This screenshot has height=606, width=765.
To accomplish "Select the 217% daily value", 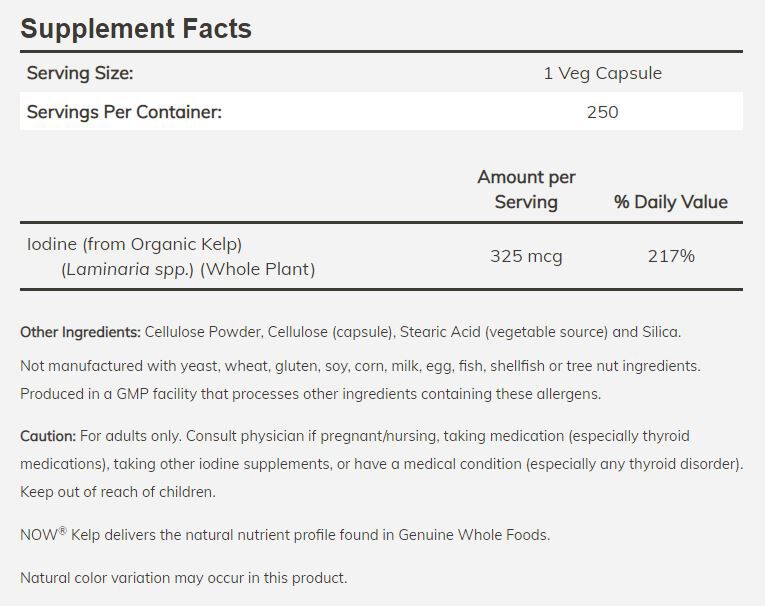I will coord(670,256).
